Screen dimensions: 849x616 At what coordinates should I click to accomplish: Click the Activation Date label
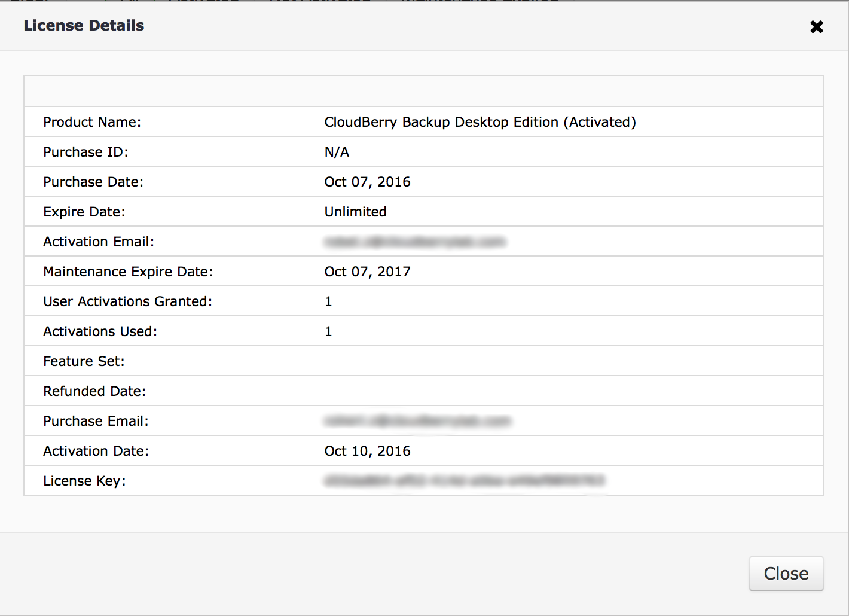click(96, 451)
